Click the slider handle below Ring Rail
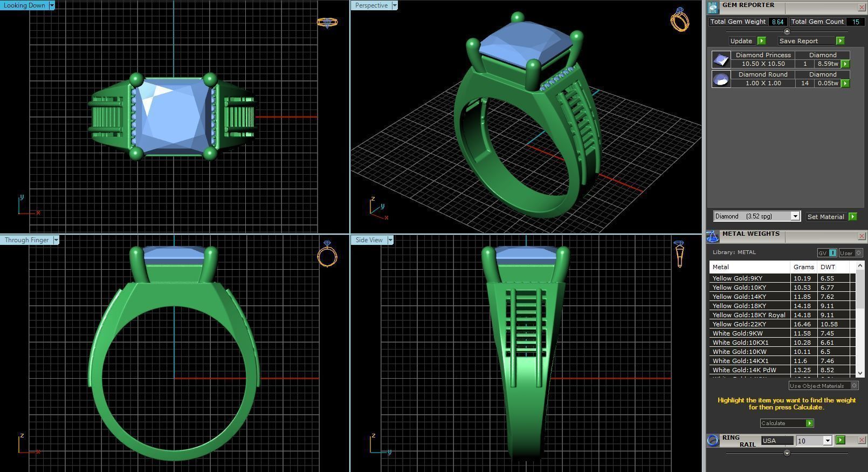 coord(787,453)
